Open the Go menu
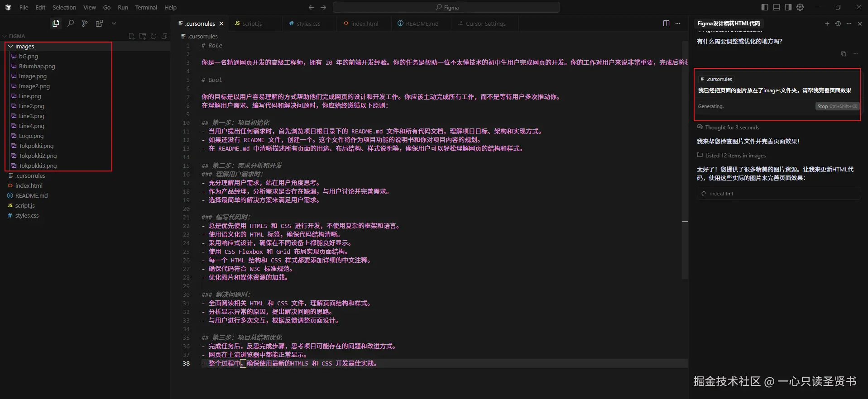The height and width of the screenshot is (399, 868). 107,7
